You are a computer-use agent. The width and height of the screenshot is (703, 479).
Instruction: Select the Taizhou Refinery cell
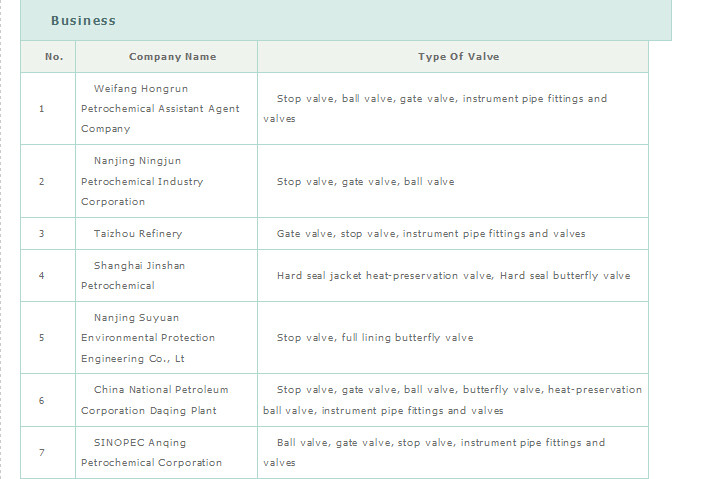pyautogui.click(x=138, y=233)
